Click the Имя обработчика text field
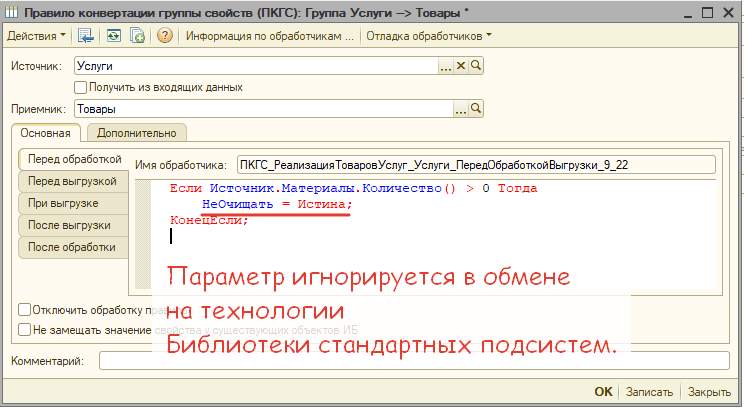 [x=476, y=165]
